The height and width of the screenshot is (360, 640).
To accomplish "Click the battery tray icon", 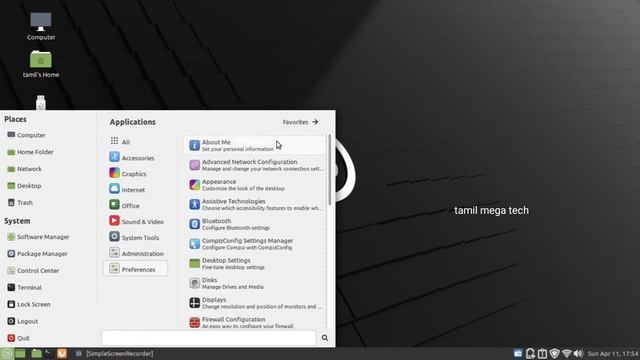I will coord(542,353).
